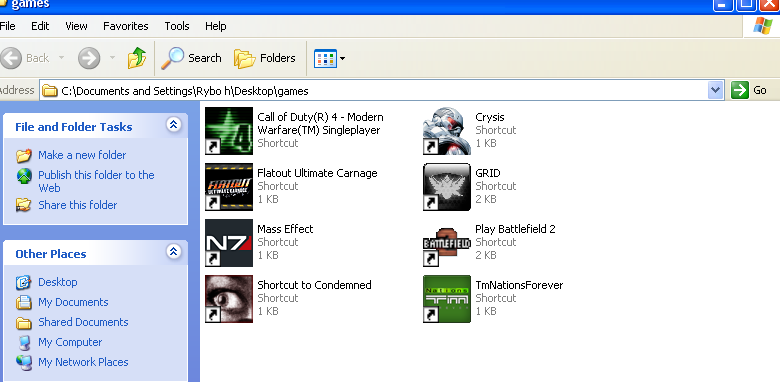
Task: Click the Shared Documents folder icon
Action: (x=23, y=323)
